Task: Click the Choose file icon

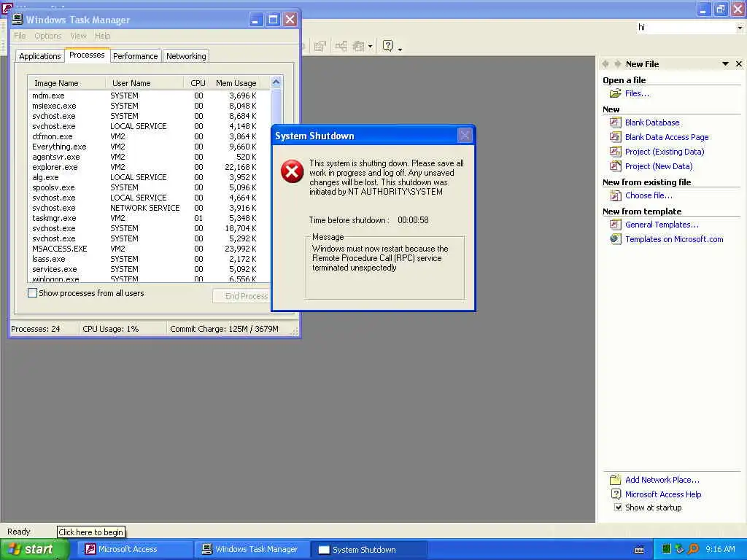Action: pyautogui.click(x=616, y=195)
